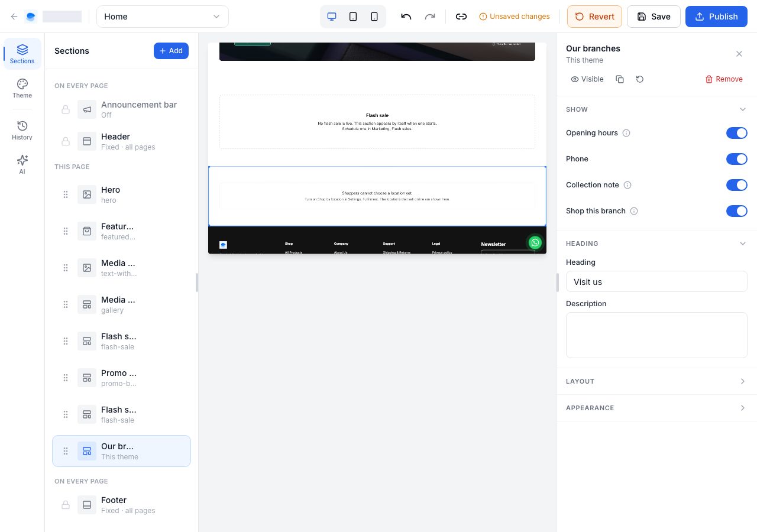
Task: Expand the LAYOUT group
Action: point(656,381)
